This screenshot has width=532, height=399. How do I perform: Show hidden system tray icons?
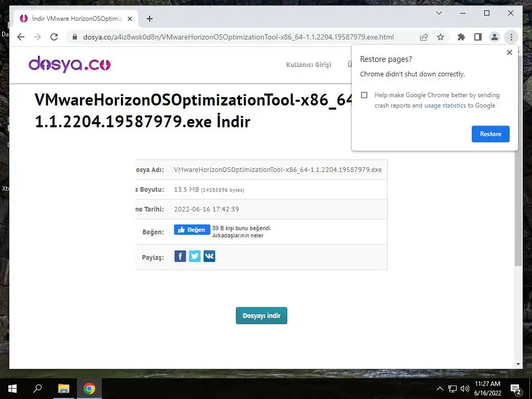(x=440, y=389)
